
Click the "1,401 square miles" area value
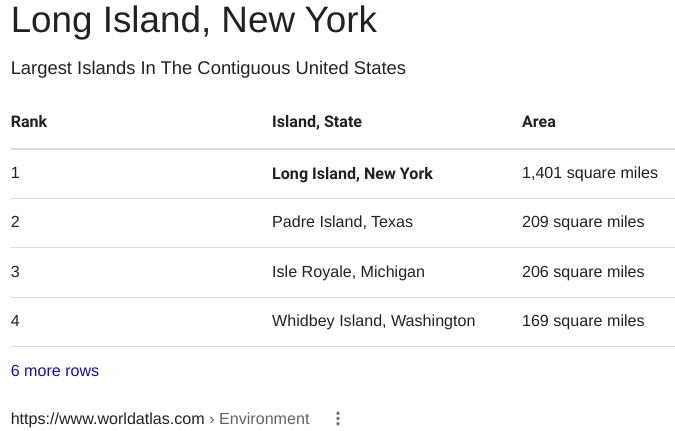(590, 173)
